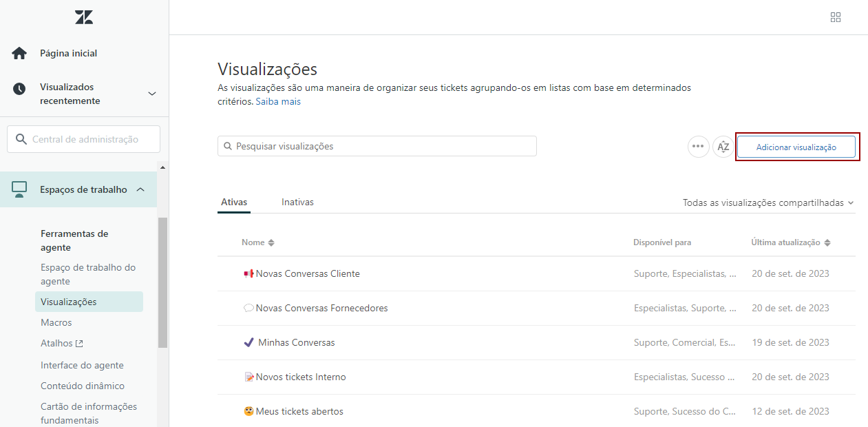
Task: Open the more options ellipsis menu
Action: coord(698,146)
